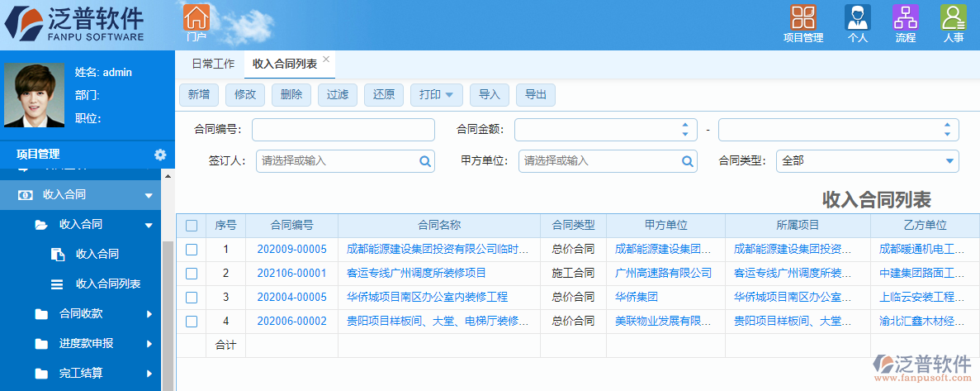Click the 修改 button
Image resolution: width=980 pixels, height=391 pixels.
coord(245,95)
